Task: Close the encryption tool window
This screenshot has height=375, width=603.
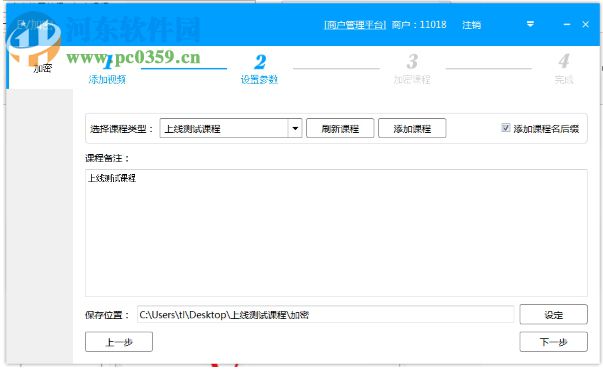Action: click(585, 25)
